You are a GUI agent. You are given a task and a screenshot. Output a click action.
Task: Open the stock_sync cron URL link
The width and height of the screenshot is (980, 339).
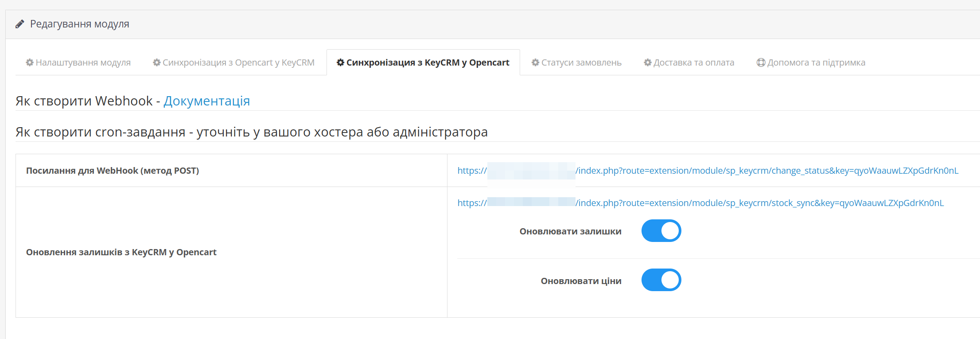point(700,203)
